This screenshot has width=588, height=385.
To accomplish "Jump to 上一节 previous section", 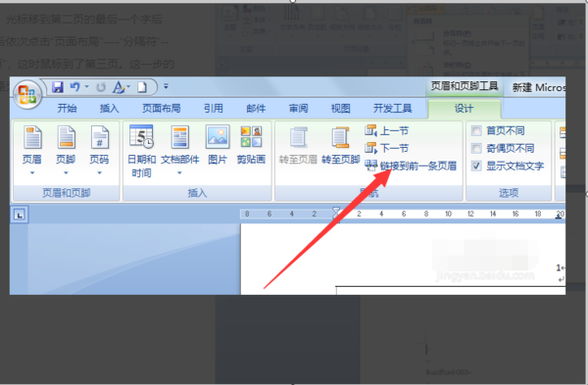I will pyautogui.click(x=387, y=131).
